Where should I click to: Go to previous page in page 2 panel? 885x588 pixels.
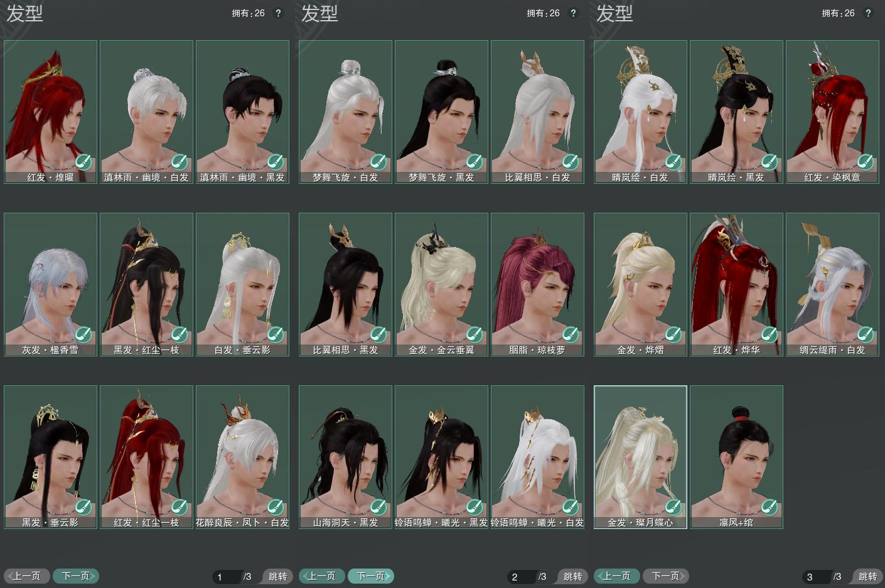click(x=321, y=575)
